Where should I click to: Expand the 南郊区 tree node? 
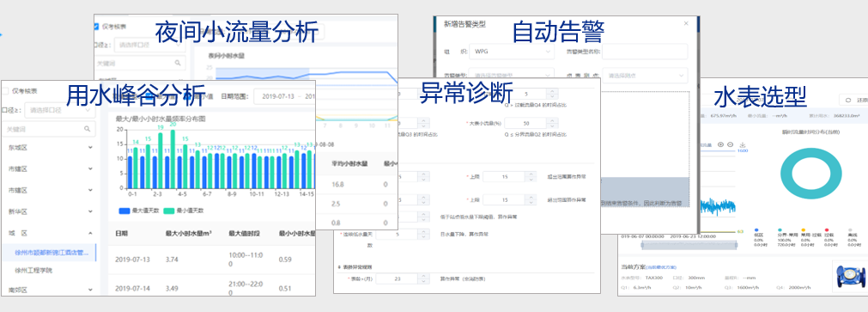(x=90, y=290)
